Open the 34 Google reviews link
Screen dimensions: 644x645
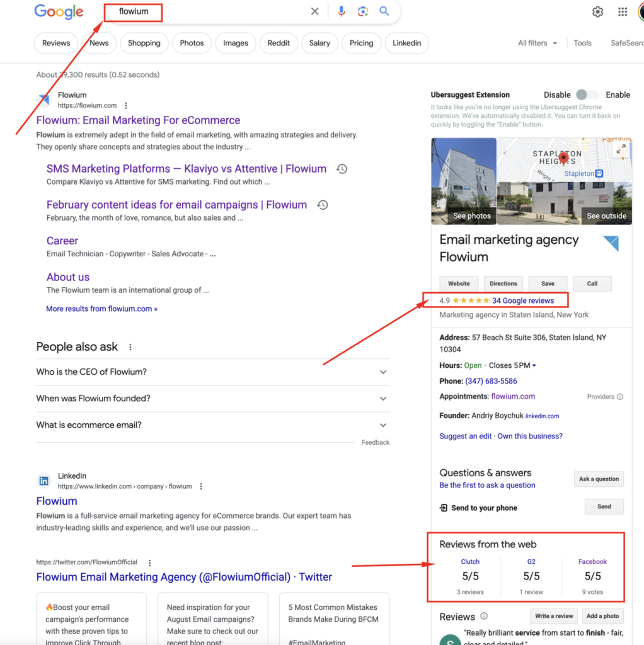point(523,300)
